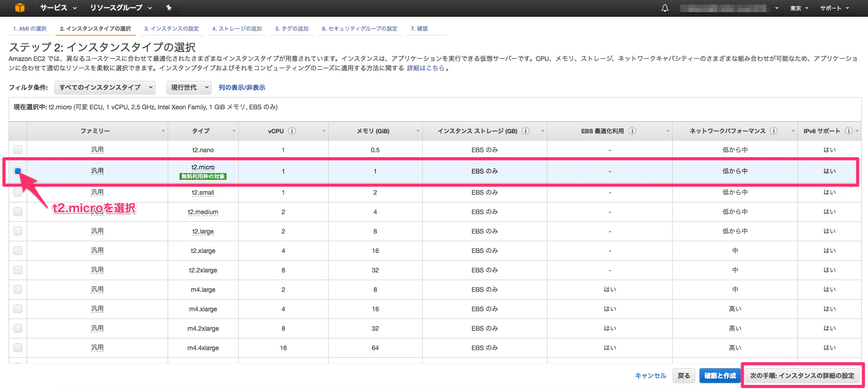This screenshot has height=389, width=868.
Task: Click the m4.2xlarge type cell
Action: tap(203, 328)
